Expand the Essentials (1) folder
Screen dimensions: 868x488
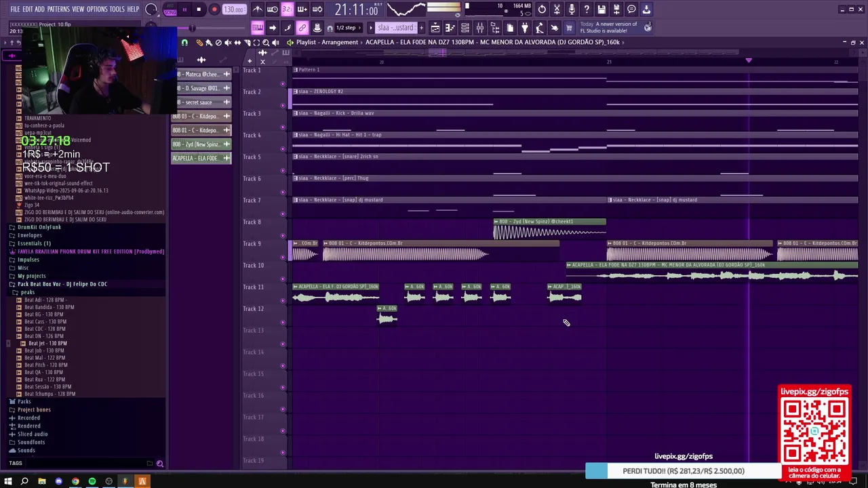(34, 243)
